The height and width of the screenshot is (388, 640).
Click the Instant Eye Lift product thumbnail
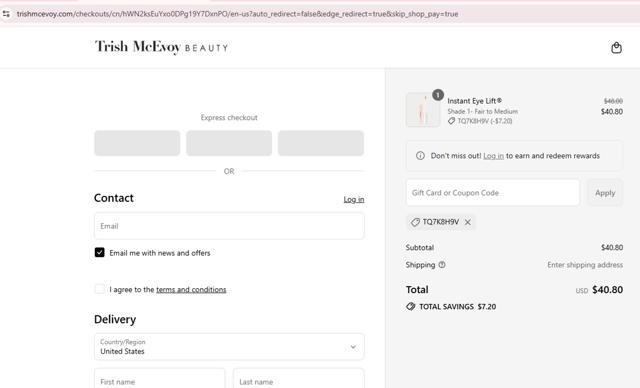pos(423,110)
